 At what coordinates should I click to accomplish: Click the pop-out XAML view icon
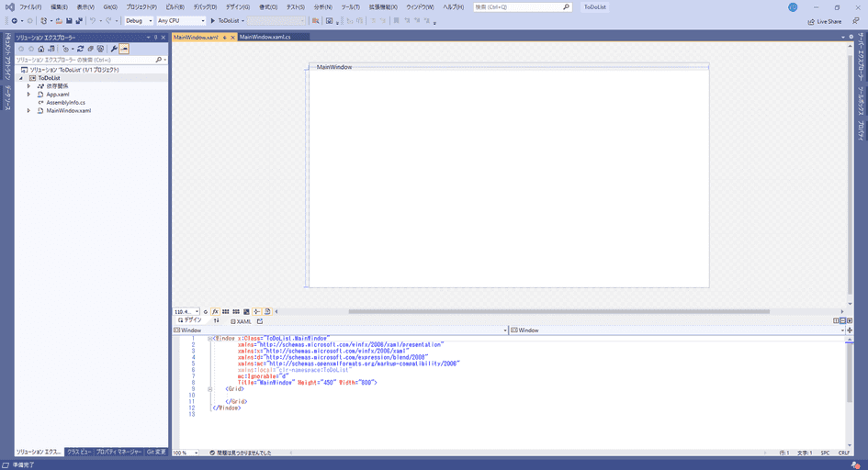260,321
